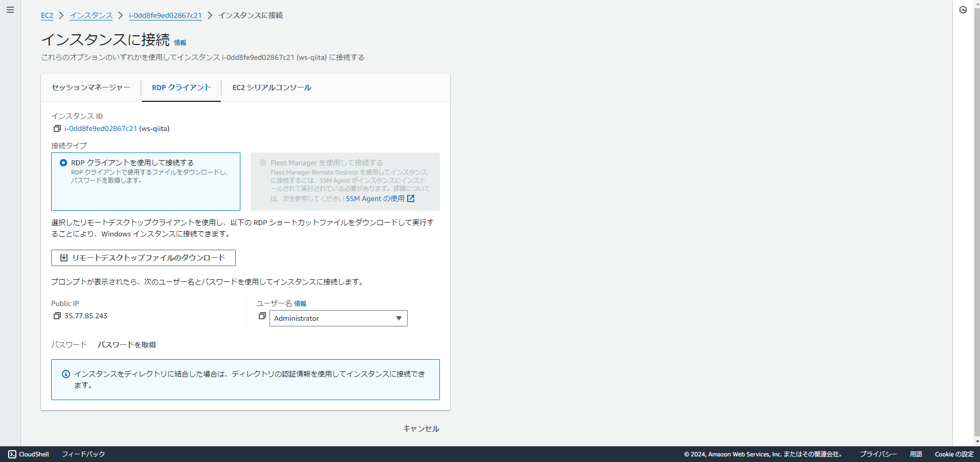This screenshot has height=462, width=980.
Task: Switch to EC2 シリアルコンソール tab
Action: 272,87
